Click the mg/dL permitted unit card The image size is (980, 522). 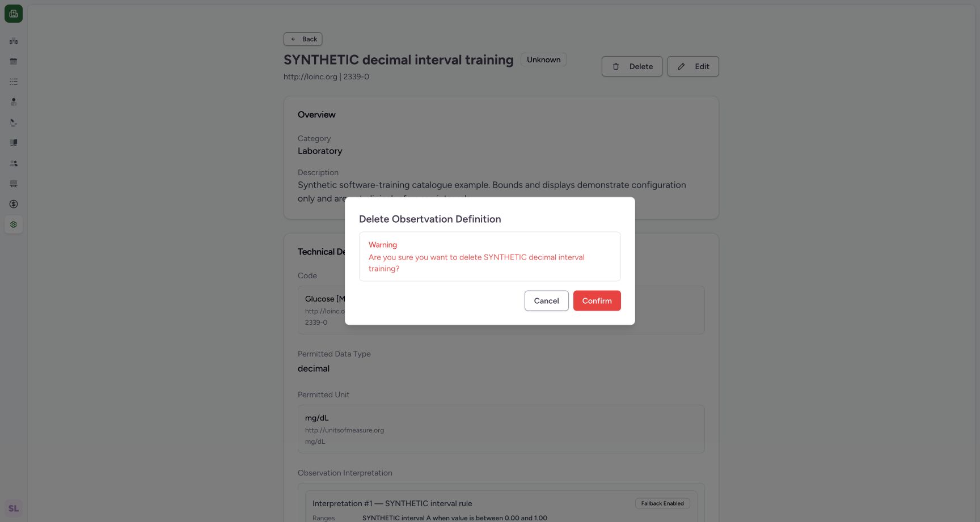pos(501,429)
